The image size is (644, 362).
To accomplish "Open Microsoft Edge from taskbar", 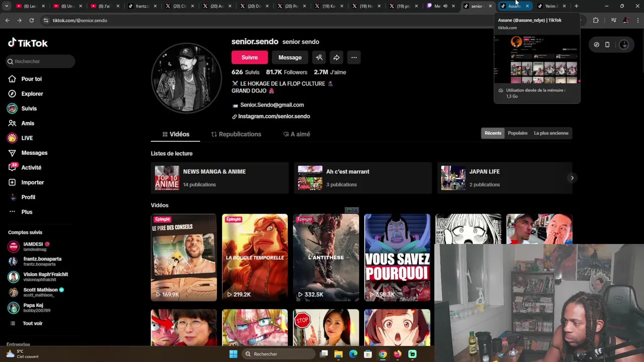I will coord(353,354).
